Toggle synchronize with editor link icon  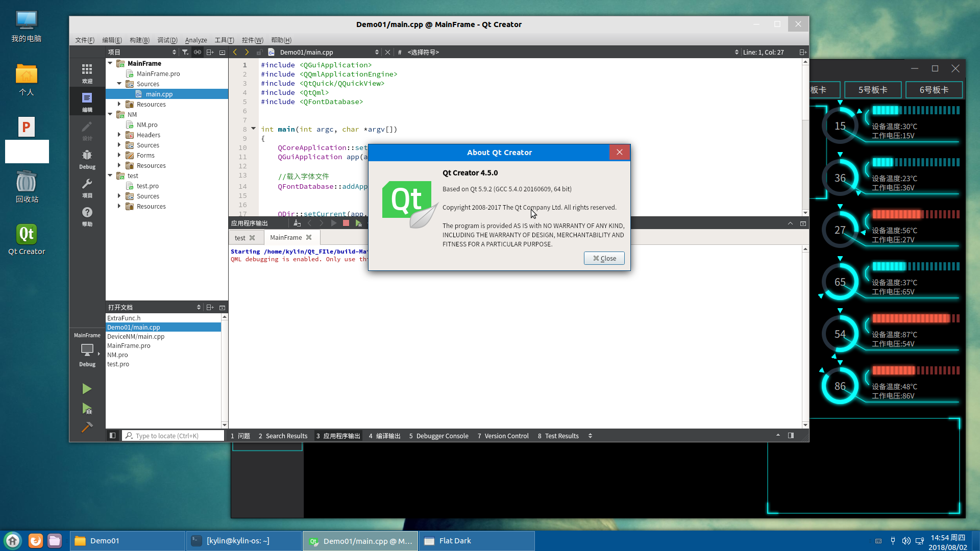click(197, 52)
